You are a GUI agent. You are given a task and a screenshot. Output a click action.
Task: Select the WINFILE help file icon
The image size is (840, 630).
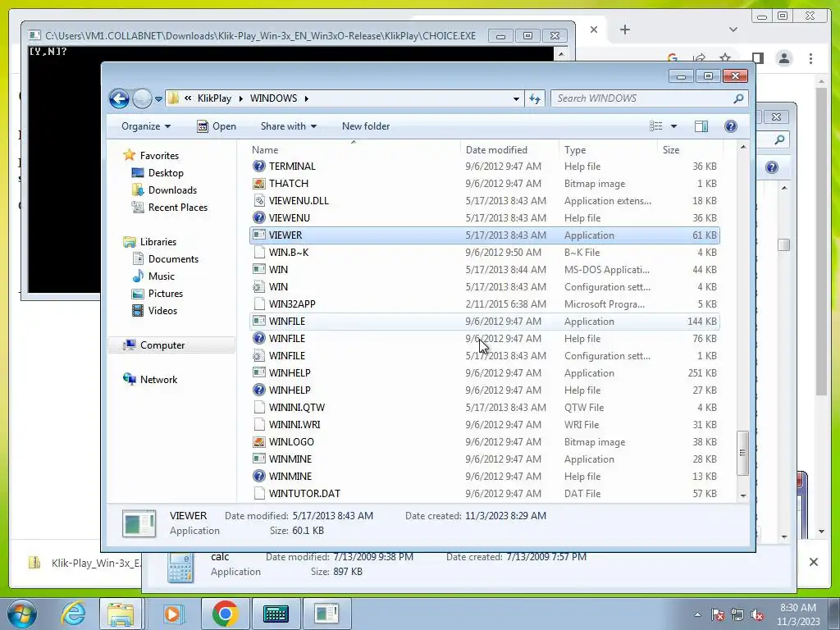[258, 339]
